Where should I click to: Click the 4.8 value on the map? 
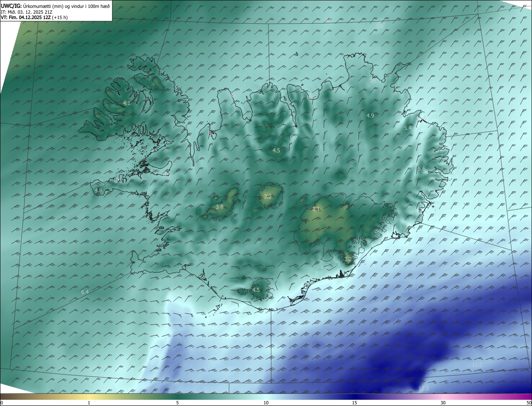pyautogui.click(x=99, y=191)
